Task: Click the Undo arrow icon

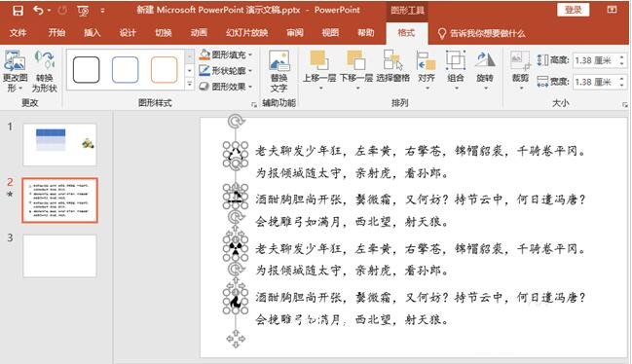Action: (x=38, y=10)
